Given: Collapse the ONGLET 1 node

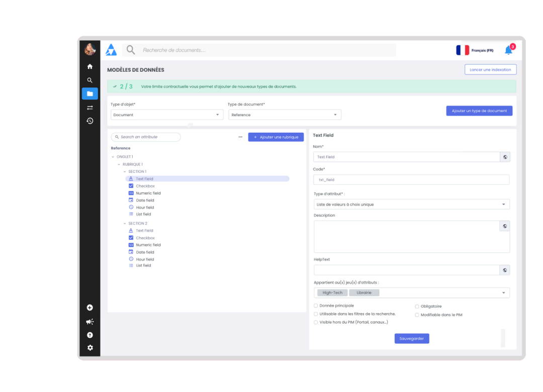Looking at the screenshot, I should pyautogui.click(x=113, y=157).
